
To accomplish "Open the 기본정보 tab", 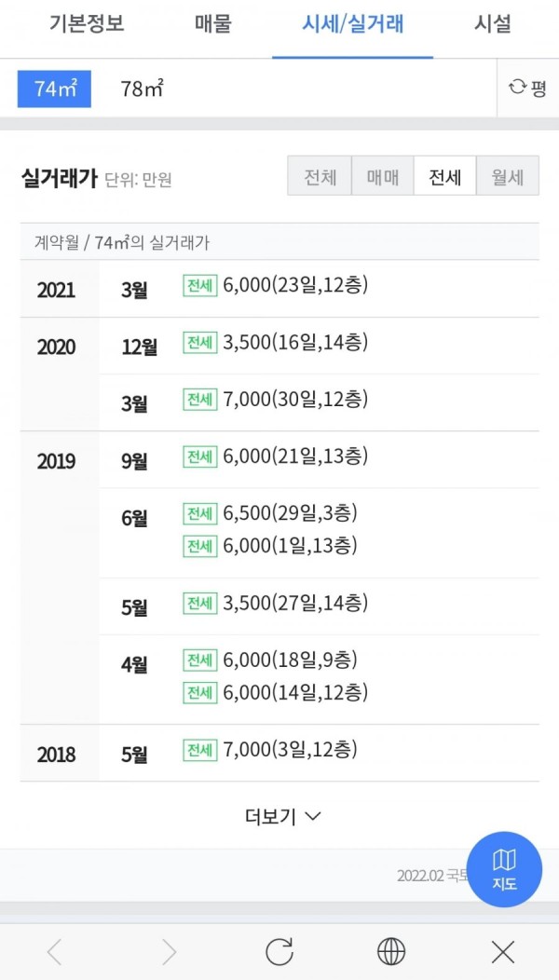I will tap(87, 25).
